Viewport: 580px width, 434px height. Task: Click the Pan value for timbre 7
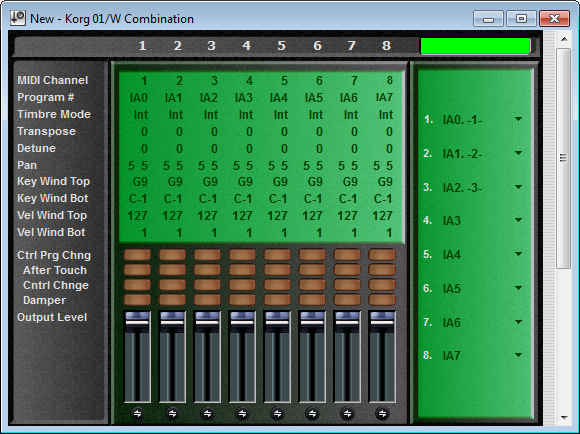tap(348, 166)
